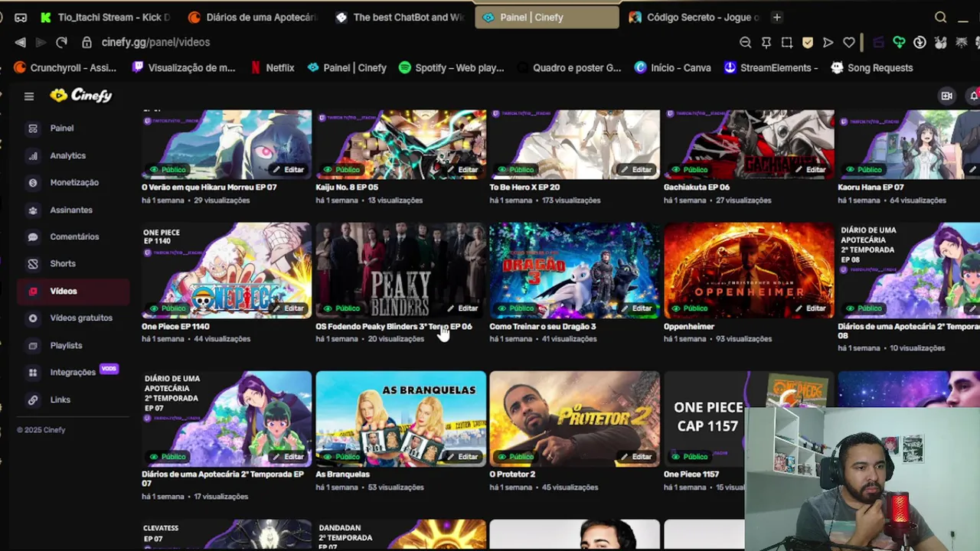Click the browser tab search magnifier icon
This screenshot has height=551, width=980.
coord(941,17)
